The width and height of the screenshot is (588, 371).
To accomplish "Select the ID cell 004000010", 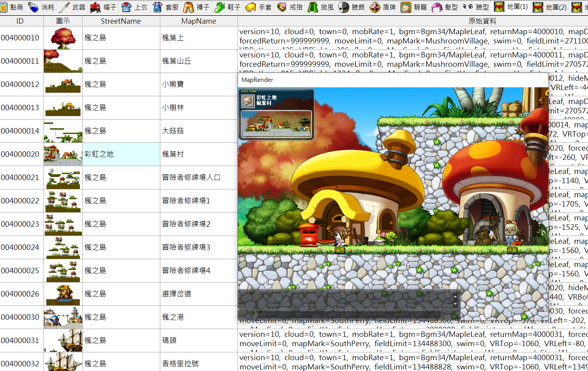I will coord(22,38).
